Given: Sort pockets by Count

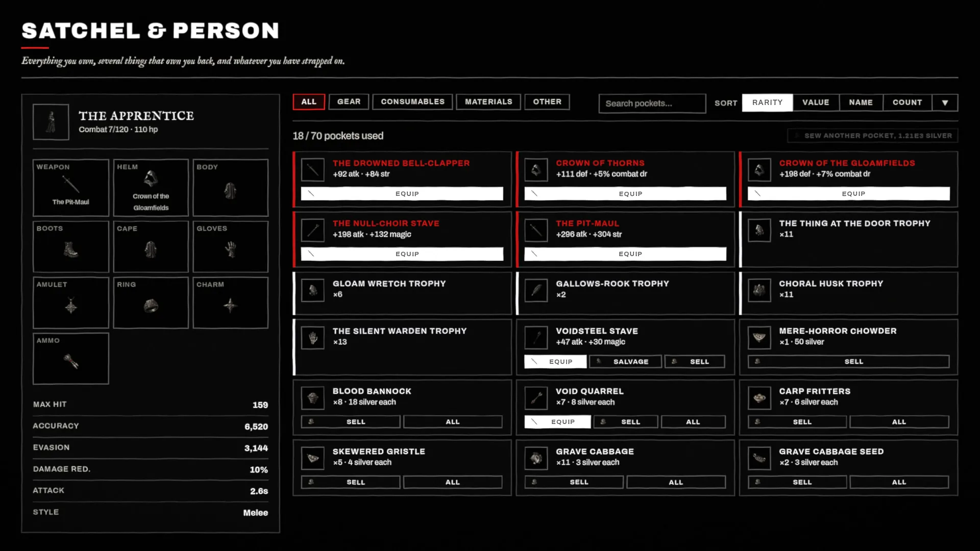Looking at the screenshot, I should (907, 103).
